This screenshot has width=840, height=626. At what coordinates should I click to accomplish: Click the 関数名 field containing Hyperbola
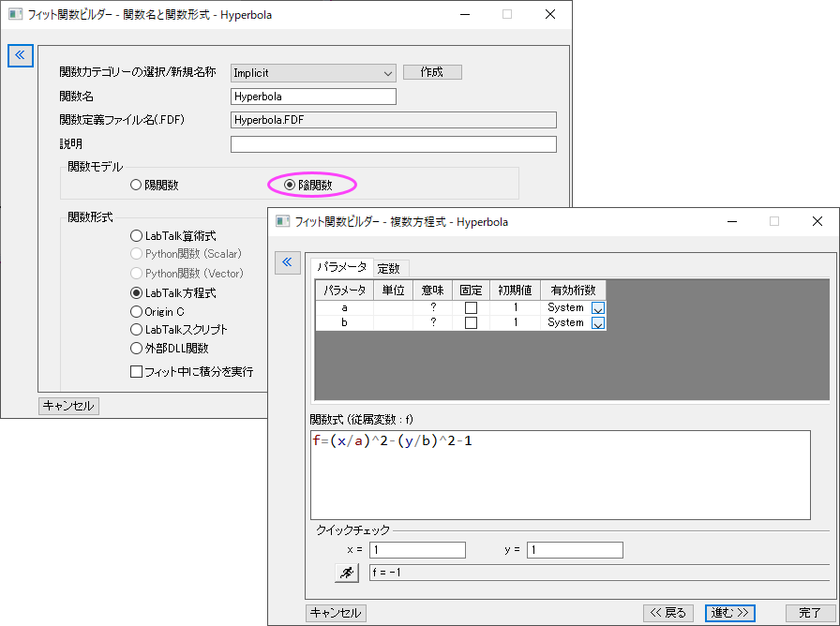(x=313, y=97)
